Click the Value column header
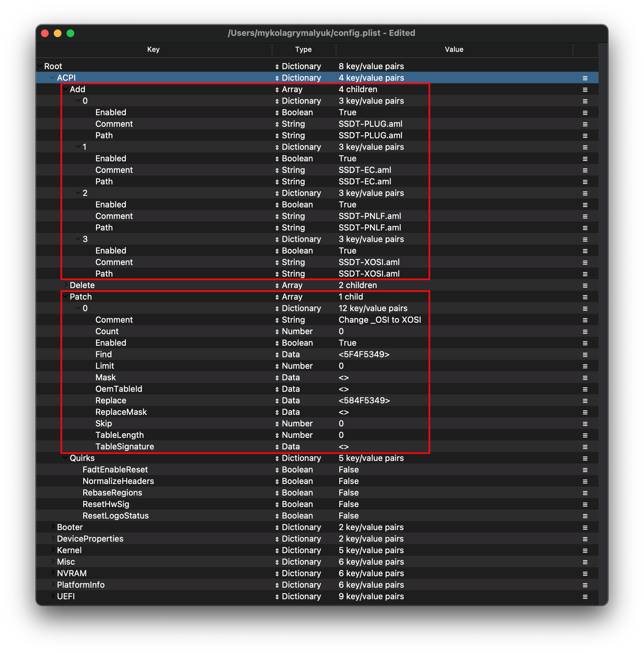644x653 pixels. pyautogui.click(x=454, y=49)
